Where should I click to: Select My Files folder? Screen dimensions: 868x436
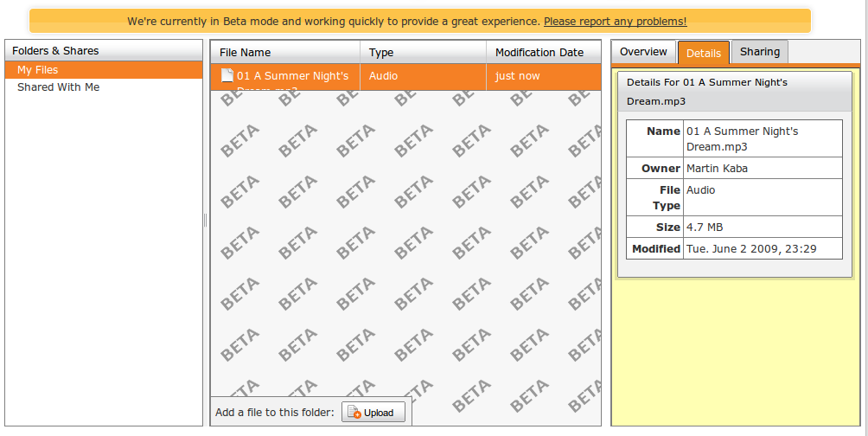(x=38, y=70)
